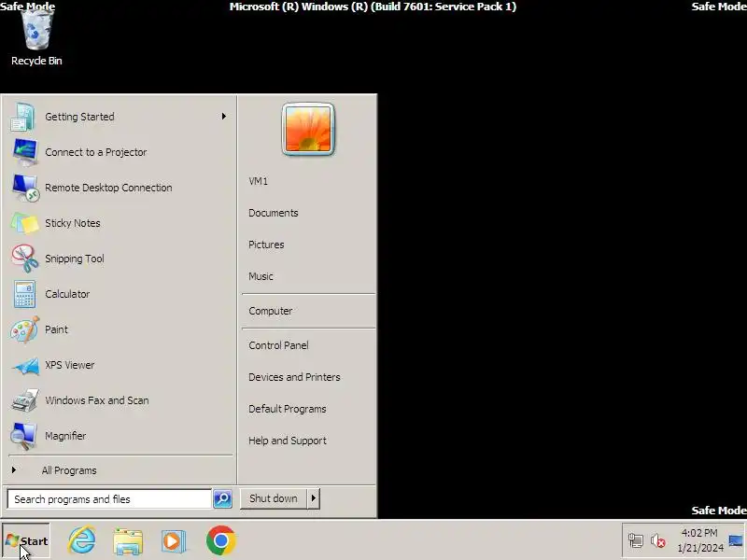Click the search magnifying glass button
The height and width of the screenshot is (560, 747).
click(x=222, y=498)
